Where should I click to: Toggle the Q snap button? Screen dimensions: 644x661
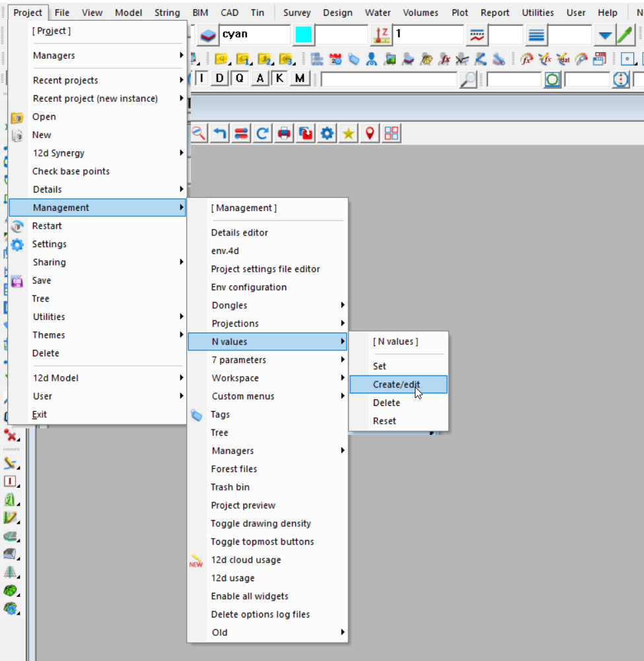coord(239,79)
